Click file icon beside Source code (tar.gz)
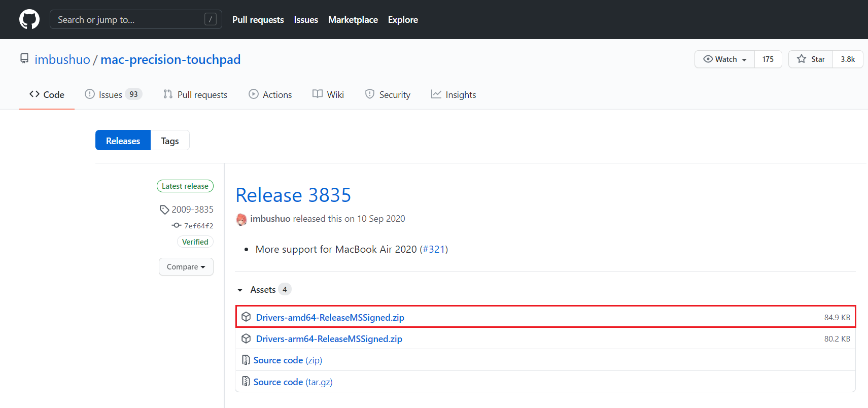The width and height of the screenshot is (868, 408). click(246, 381)
